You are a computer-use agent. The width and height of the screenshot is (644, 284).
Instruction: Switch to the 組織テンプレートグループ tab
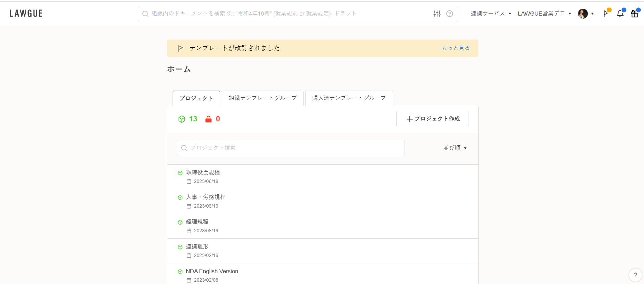click(x=263, y=98)
